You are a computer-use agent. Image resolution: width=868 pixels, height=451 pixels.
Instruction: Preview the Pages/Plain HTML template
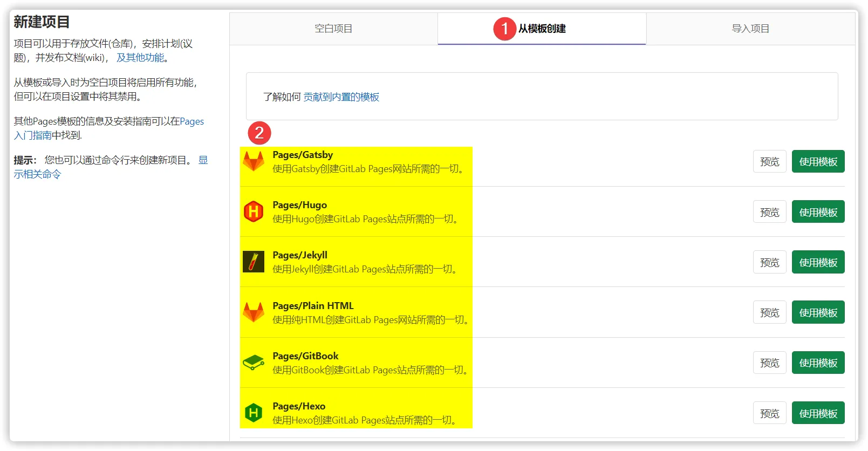[769, 312]
